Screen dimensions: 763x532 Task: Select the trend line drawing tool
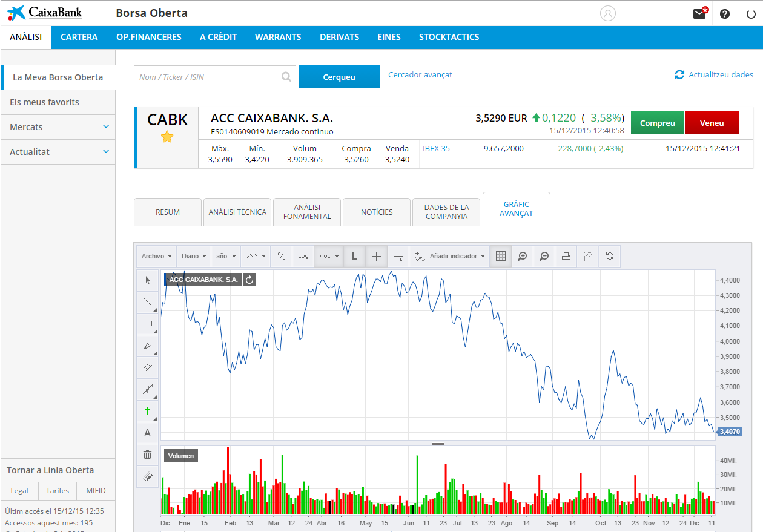point(147,302)
